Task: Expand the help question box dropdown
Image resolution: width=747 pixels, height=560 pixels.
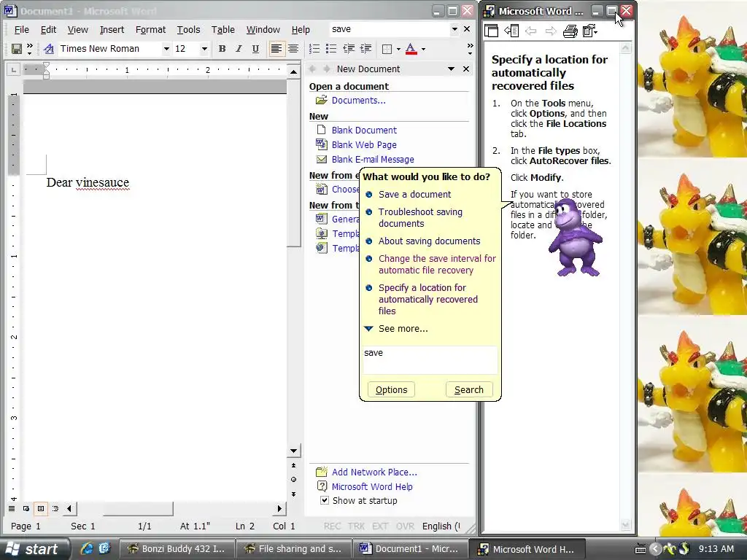Action: 454,29
